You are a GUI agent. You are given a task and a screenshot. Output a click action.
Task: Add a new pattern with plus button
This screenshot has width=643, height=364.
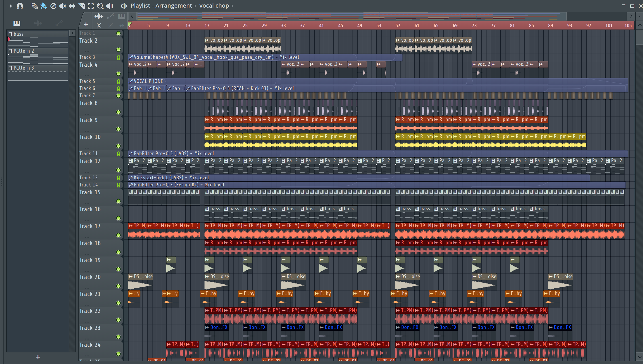tap(38, 357)
